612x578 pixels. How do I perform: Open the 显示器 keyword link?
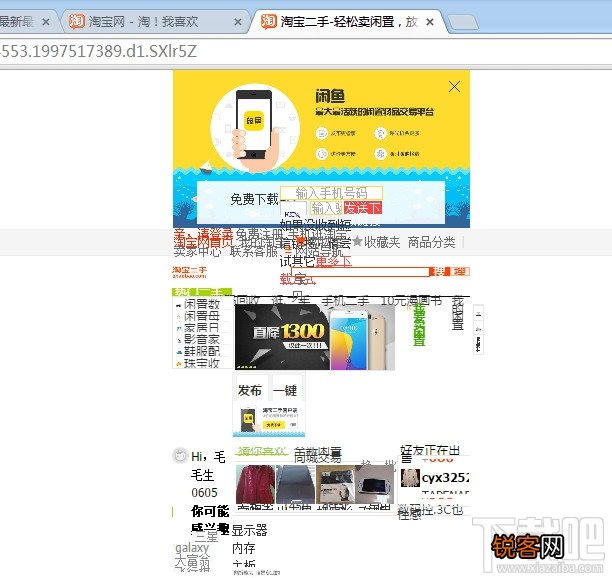click(249, 530)
